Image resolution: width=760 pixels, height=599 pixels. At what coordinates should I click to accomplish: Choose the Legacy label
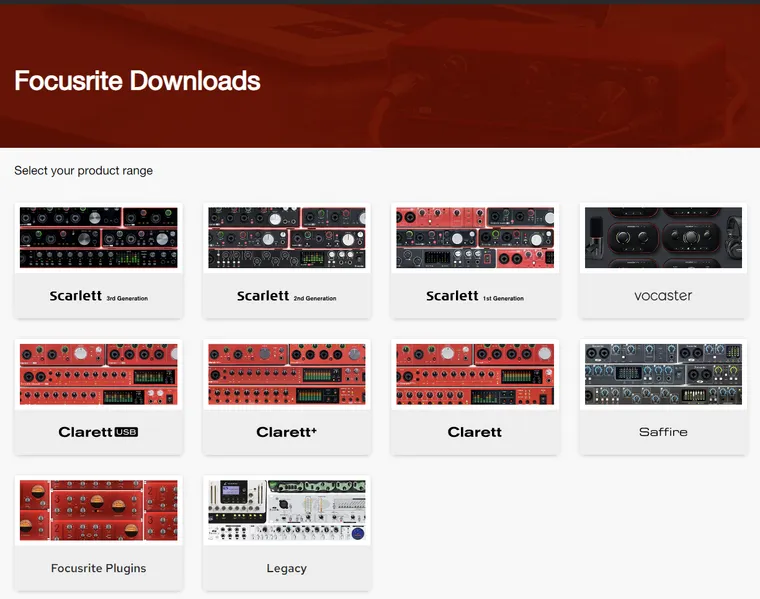pos(286,568)
